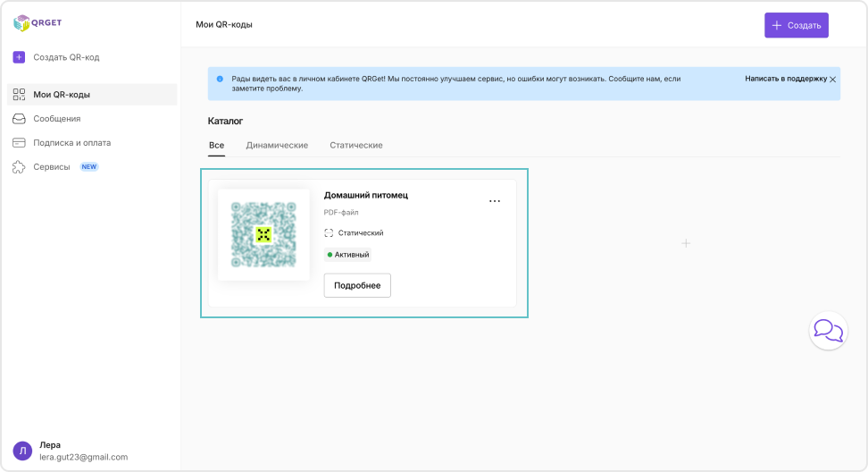Open three-dot menu for Домашний питомец
This screenshot has width=868, height=472.
(495, 201)
